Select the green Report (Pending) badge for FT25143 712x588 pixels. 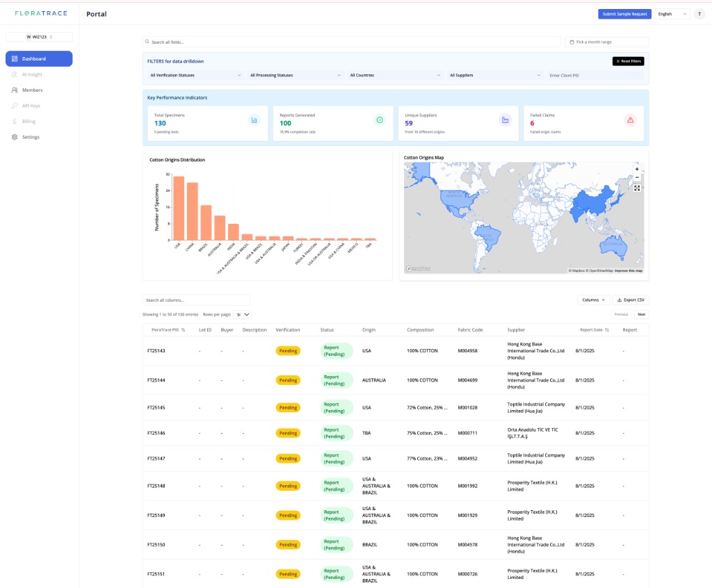point(336,350)
